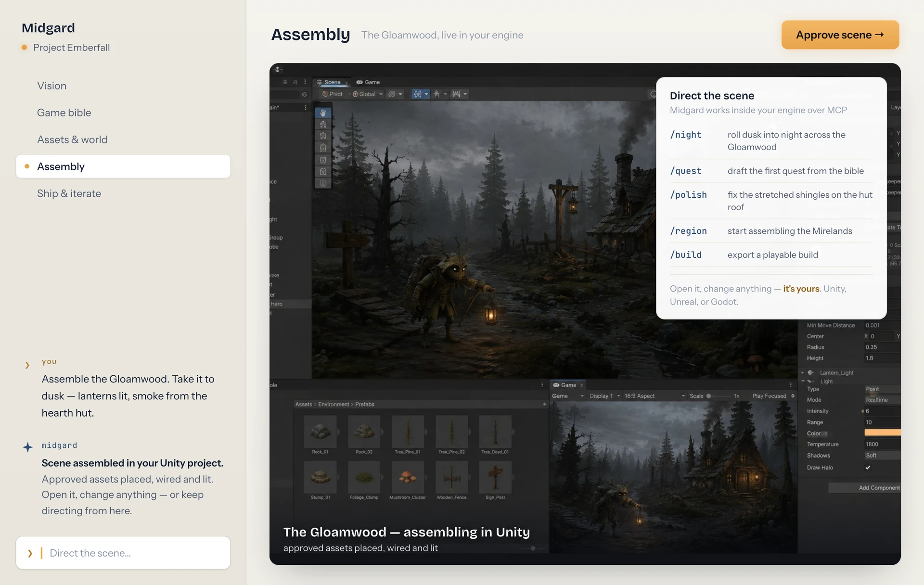Select the Scale tool in scene toolbar
This screenshot has height=585, width=924.
[323, 148]
